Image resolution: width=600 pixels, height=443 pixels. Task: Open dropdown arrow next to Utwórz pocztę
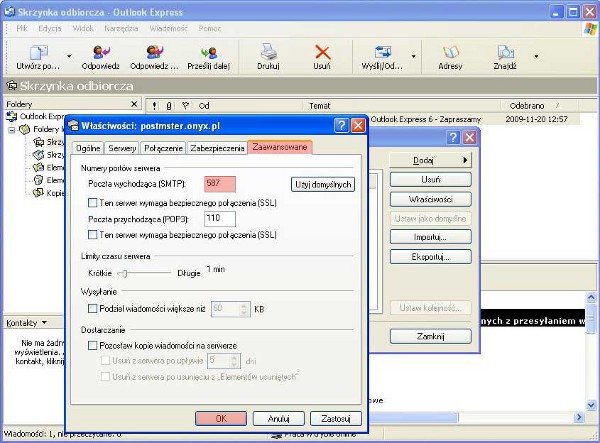[69, 56]
